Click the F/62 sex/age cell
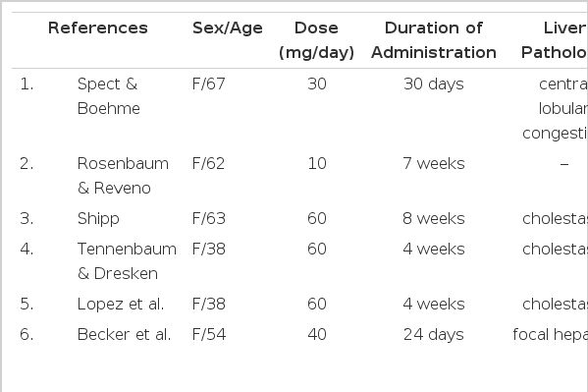588x392 pixels. coord(208,163)
